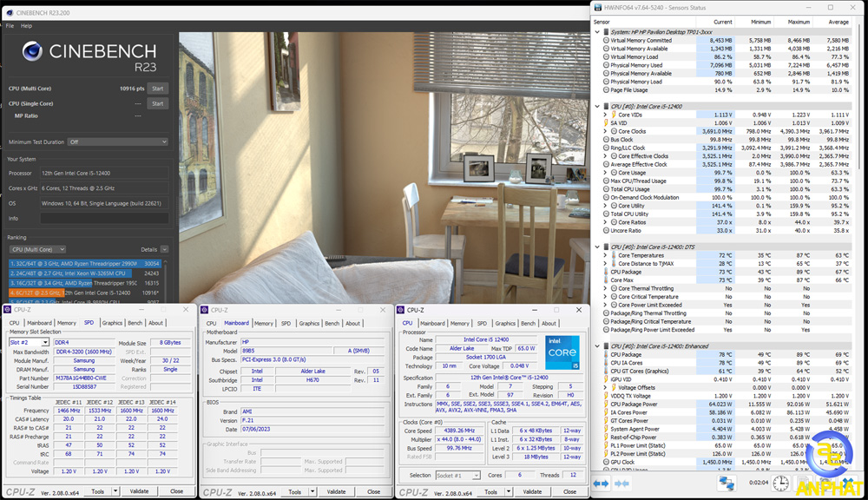Viewport: 868px width, 500px height.
Task: Select ranking row 12th Gen Intel Core i5-12400
Action: (x=85, y=293)
